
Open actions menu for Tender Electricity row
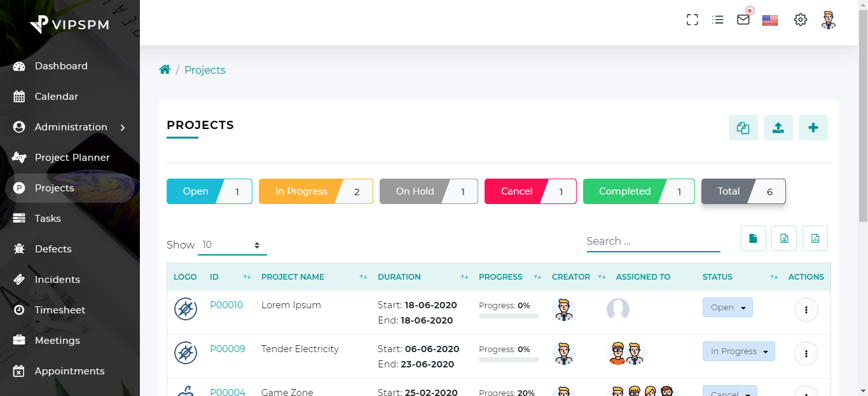[x=806, y=353]
